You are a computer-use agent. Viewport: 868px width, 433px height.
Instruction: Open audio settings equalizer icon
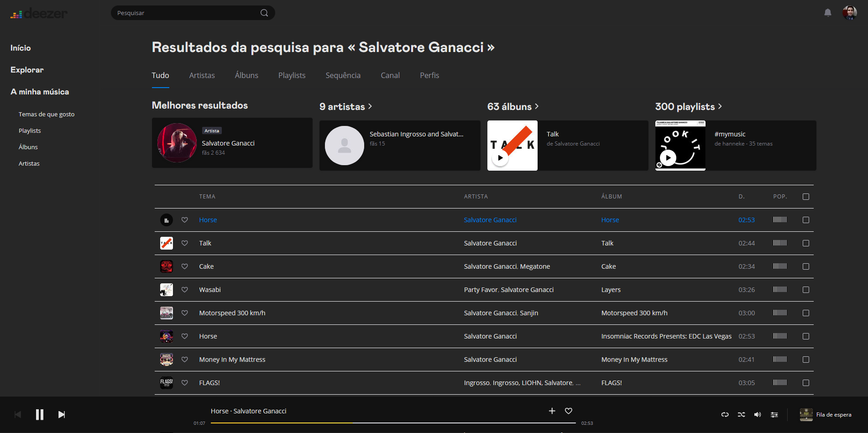pyautogui.click(x=774, y=414)
